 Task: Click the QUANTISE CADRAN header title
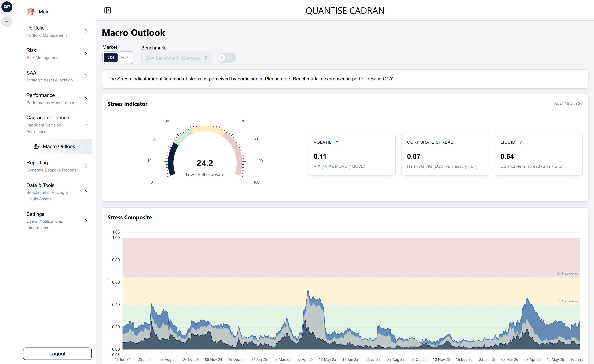tap(345, 11)
